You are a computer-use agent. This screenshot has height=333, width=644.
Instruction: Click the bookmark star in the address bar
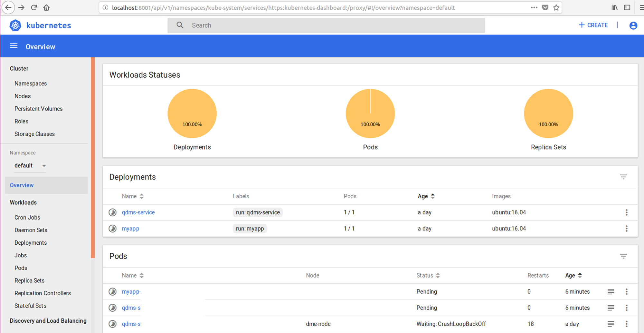[556, 7]
